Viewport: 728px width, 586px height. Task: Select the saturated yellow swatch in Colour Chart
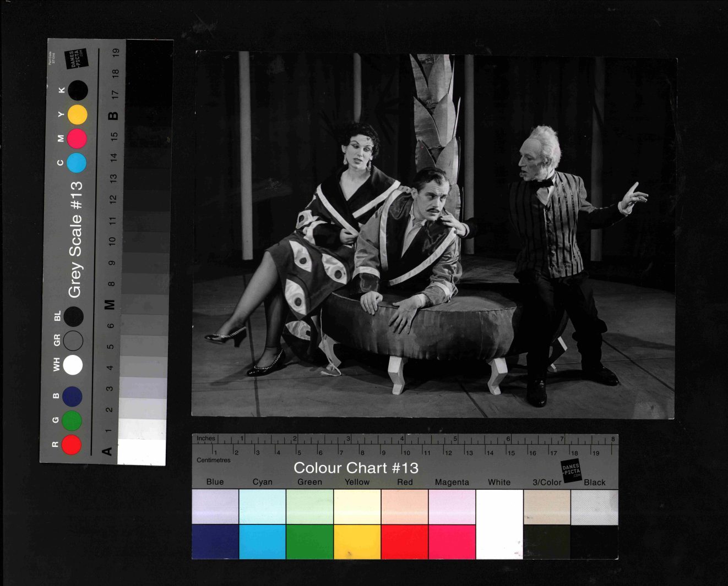point(357,541)
